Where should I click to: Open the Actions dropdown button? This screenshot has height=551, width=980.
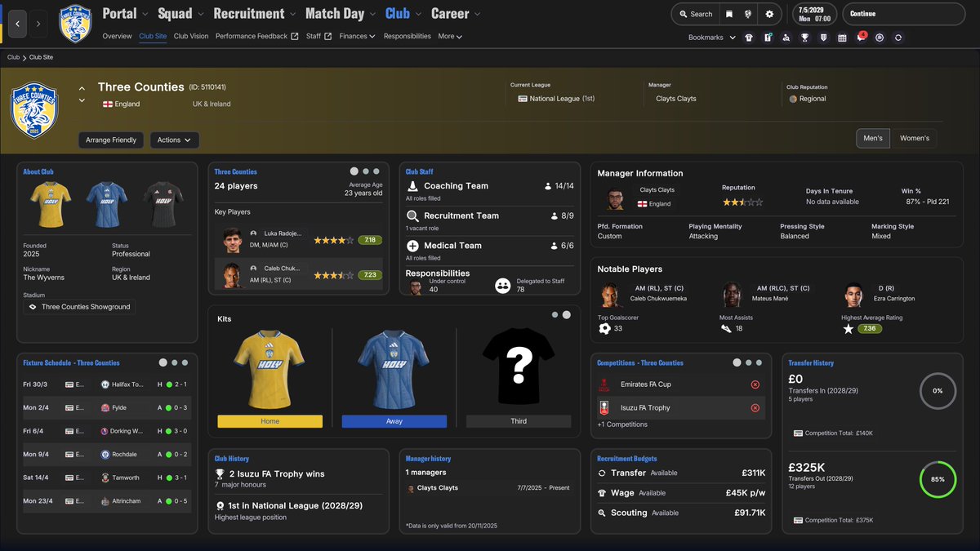[175, 140]
